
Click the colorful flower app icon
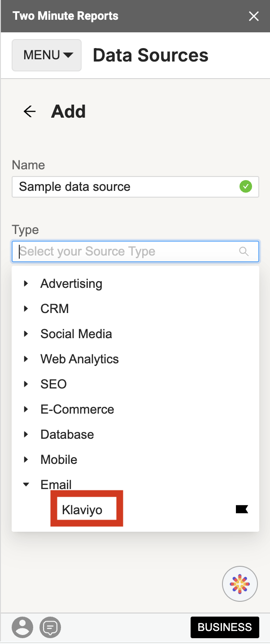point(240,583)
